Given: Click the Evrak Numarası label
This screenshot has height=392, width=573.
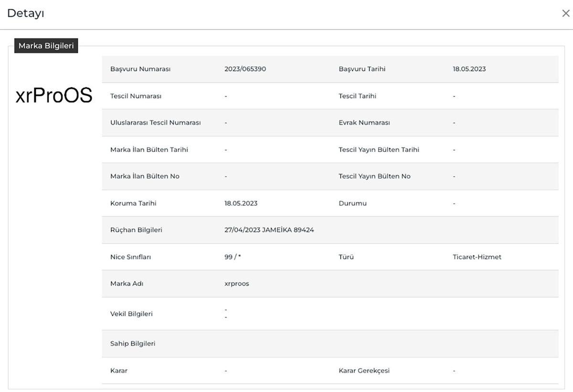Looking at the screenshot, I should 364,123.
